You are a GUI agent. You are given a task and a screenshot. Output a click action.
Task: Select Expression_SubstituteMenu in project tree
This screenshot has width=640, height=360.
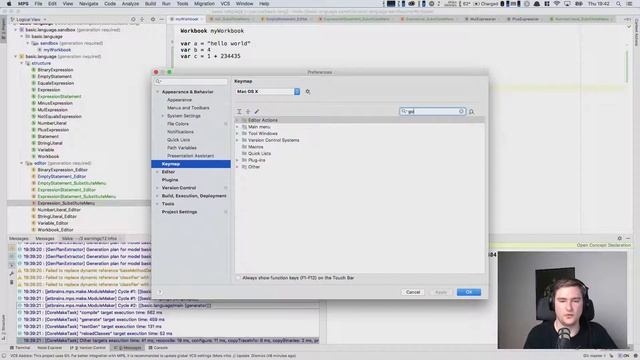tap(66, 203)
